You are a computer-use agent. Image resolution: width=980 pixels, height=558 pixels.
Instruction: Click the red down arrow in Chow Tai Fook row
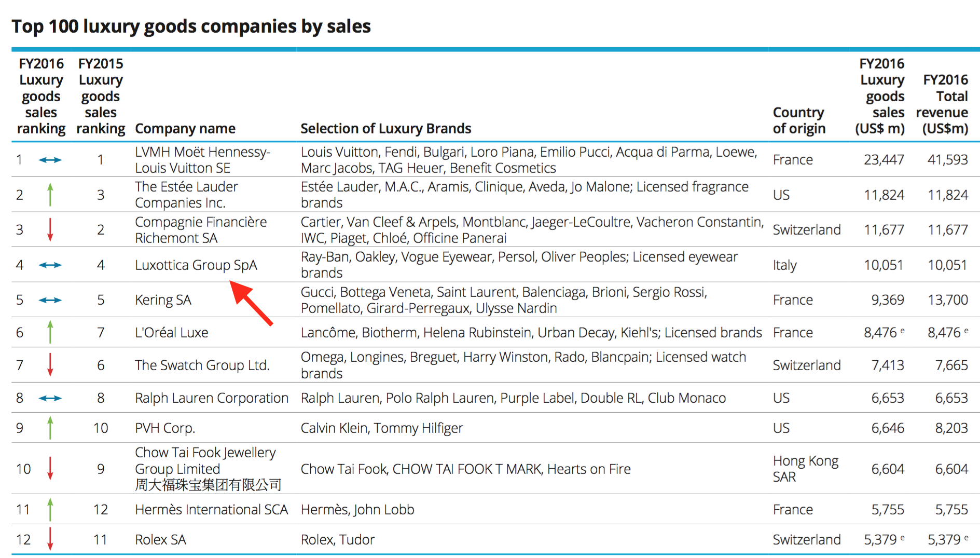[50, 469]
